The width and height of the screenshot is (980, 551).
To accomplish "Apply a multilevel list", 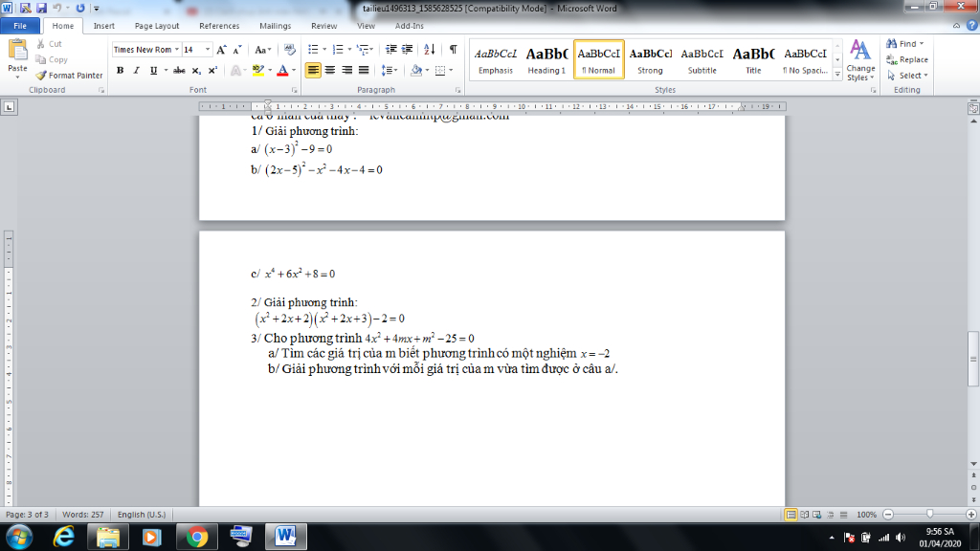I will [363, 50].
